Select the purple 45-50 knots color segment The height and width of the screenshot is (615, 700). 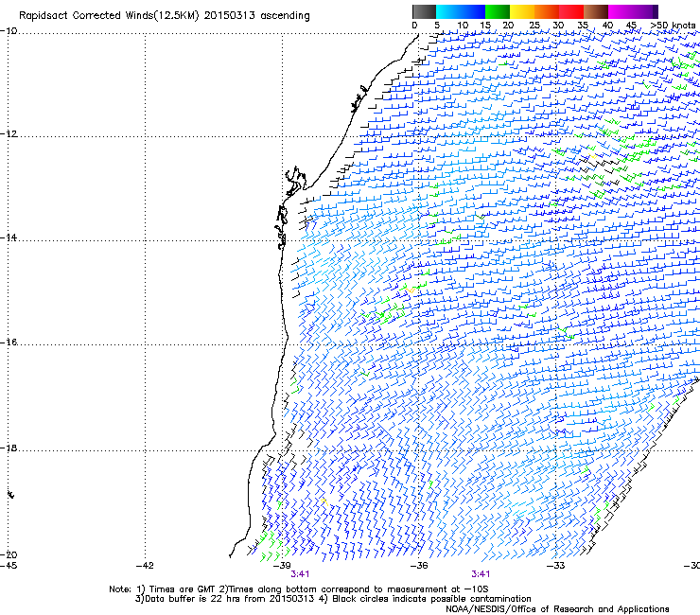[645, 11]
